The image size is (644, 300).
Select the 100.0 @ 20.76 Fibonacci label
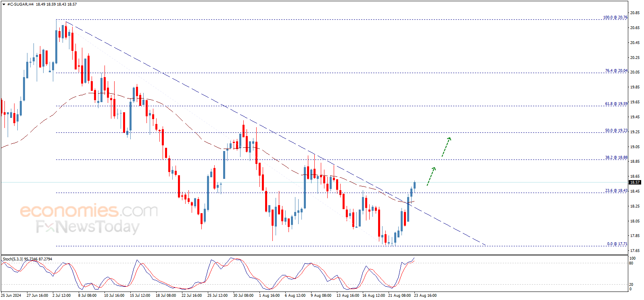pyautogui.click(x=615, y=17)
